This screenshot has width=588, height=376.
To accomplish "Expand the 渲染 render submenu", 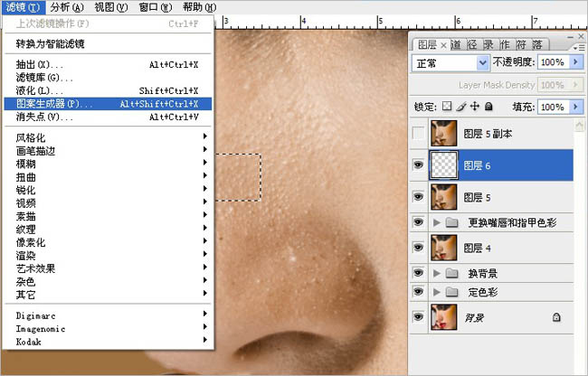I will click(108, 256).
